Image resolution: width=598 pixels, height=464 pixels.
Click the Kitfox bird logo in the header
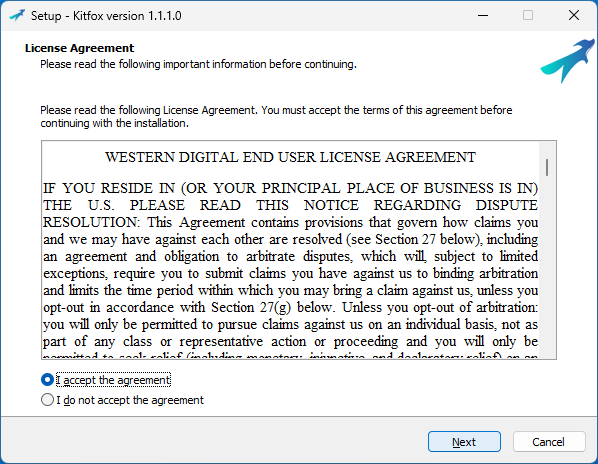point(568,61)
